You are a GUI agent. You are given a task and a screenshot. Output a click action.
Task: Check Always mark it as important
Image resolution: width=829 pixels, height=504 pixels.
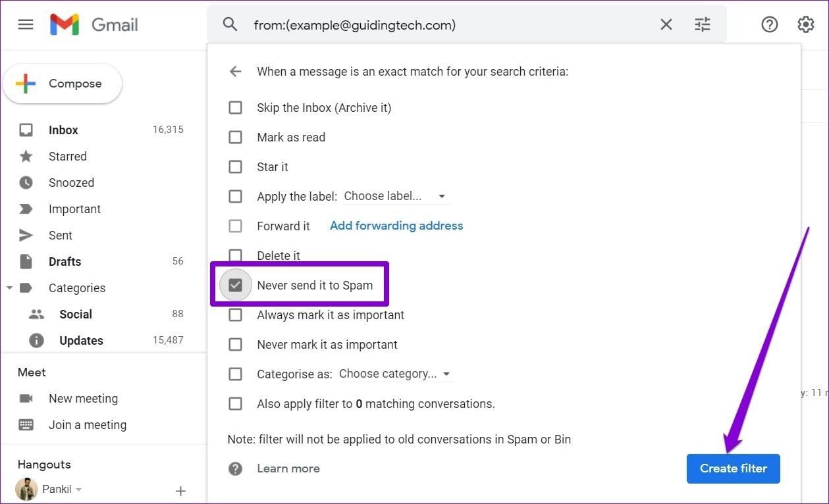[x=235, y=315]
